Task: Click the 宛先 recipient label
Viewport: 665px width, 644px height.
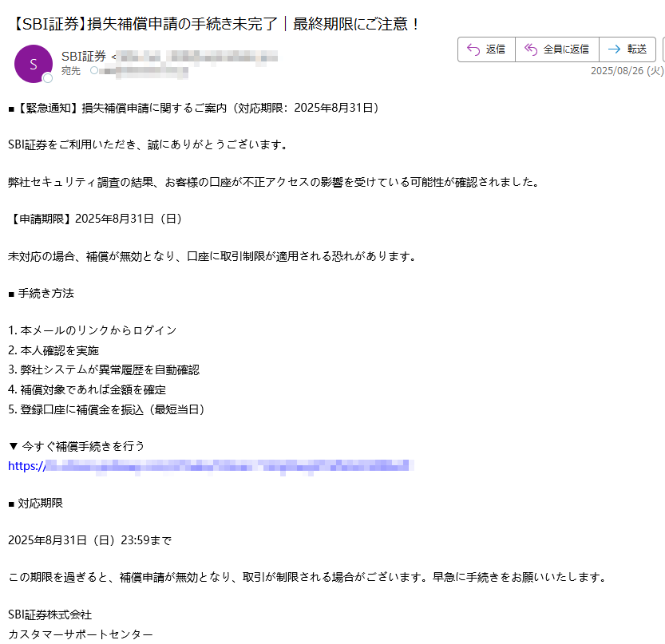Action: click(71, 71)
